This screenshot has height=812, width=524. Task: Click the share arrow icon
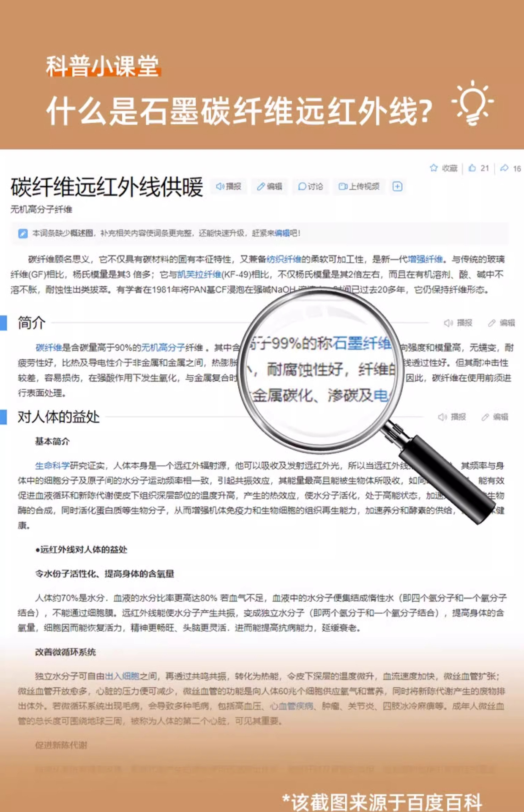(504, 168)
